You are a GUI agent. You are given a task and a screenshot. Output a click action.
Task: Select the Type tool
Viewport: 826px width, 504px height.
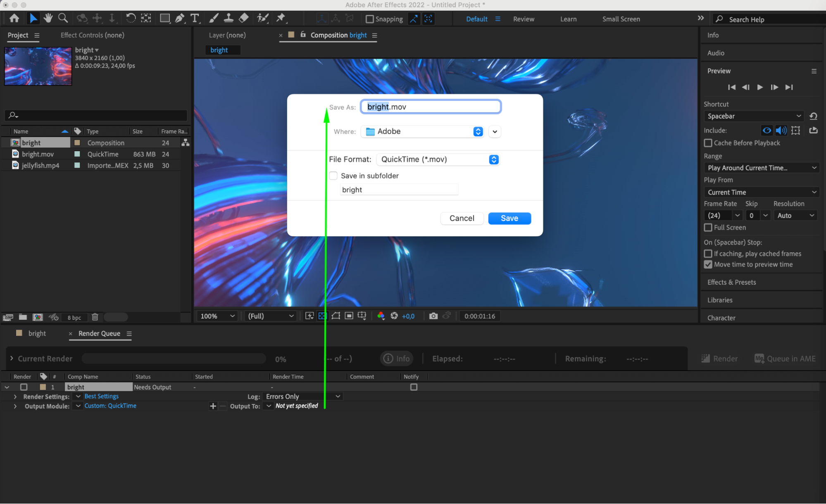click(195, 18)
